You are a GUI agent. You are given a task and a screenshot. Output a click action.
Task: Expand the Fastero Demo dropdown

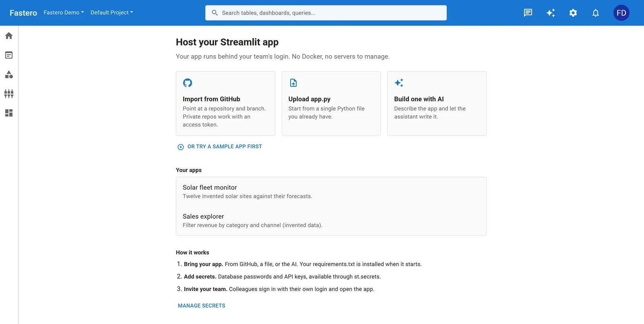(64, 12)
